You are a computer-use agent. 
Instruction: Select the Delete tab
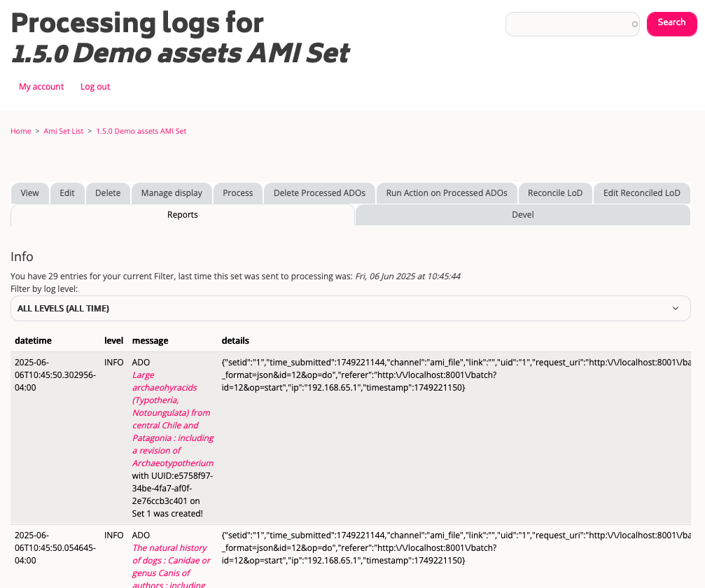point(108,193)
